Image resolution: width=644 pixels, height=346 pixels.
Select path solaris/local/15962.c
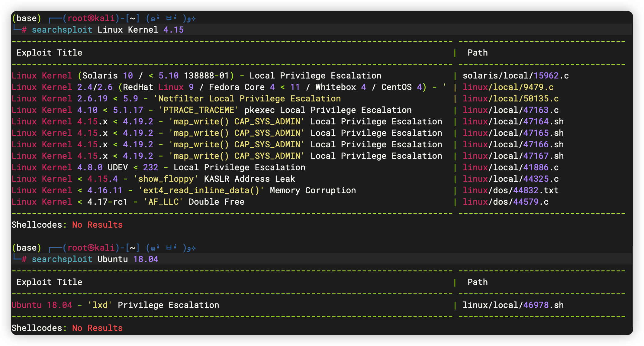516,75
